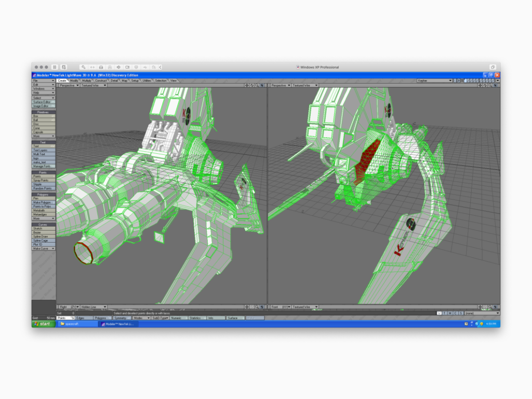
Task: Toggle the W vertex map button
Action: point(439,313)
